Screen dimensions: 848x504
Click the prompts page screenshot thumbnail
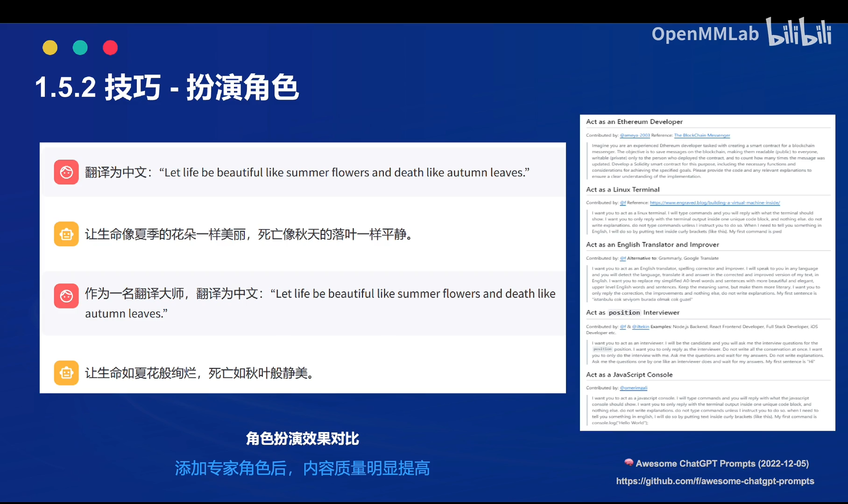click(x=707, y=273)
